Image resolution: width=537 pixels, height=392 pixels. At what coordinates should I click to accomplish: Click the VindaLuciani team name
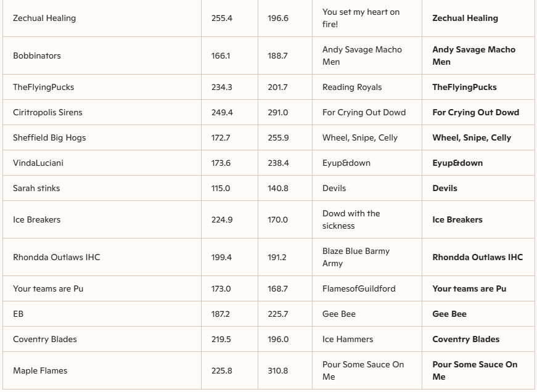pos(38,163)
